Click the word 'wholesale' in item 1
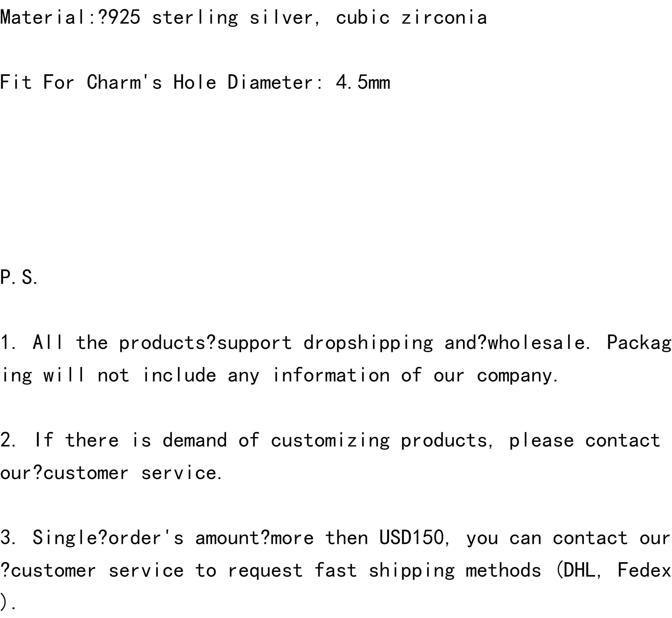The image size is (672, 618). 536,342
